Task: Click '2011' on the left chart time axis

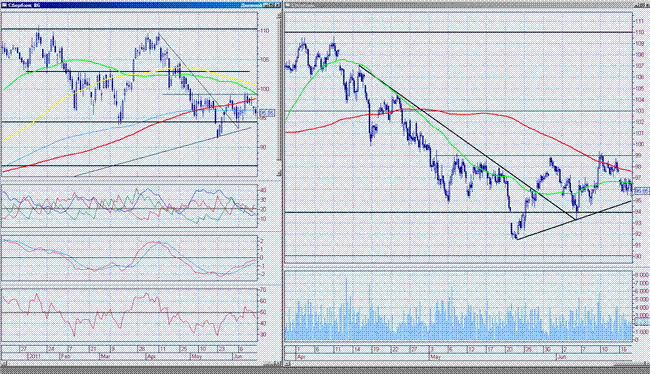Action: tap(34, 356)
